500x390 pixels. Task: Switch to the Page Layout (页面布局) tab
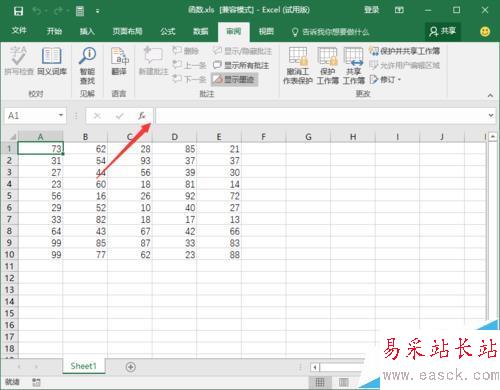[x=127, y=31]
